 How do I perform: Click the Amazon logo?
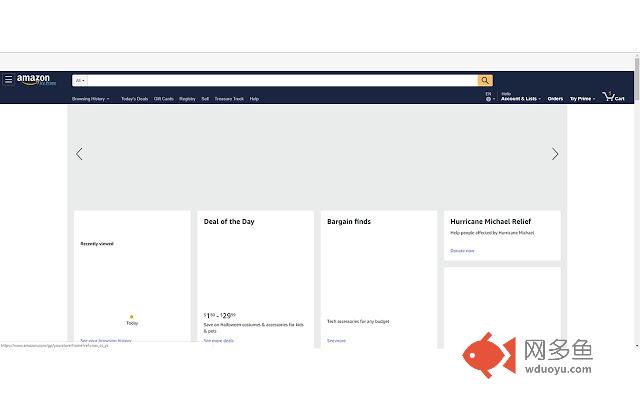pyautogui.click(x=36, y=80)
